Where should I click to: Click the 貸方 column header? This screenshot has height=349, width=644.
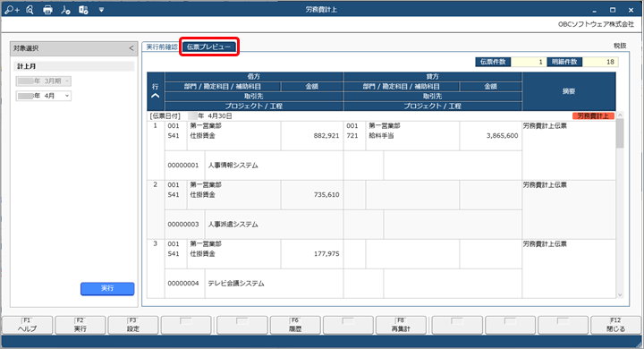pyautogui.click(x=433, y=76)
